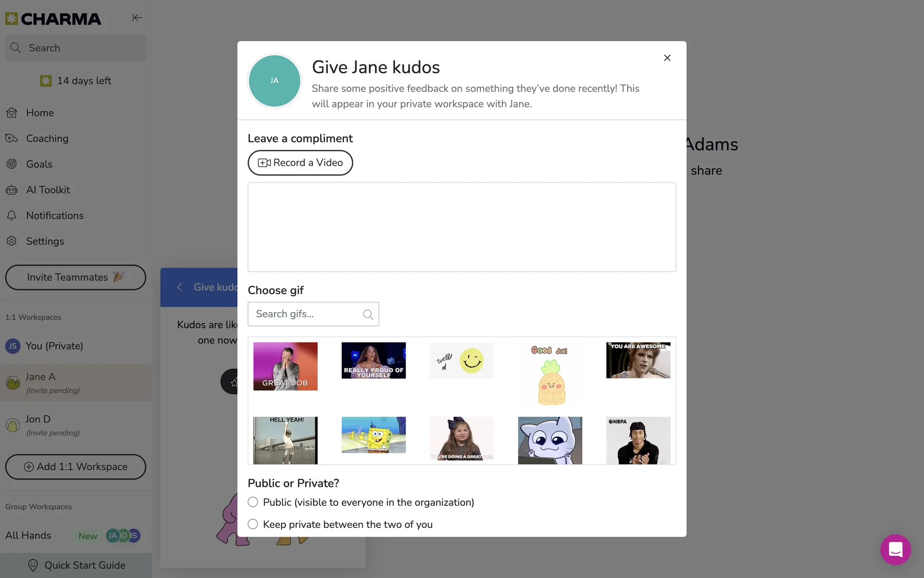Open Notifications bell icon
The width and height of the screenshot is (924, 578).
tap(12, 216)
